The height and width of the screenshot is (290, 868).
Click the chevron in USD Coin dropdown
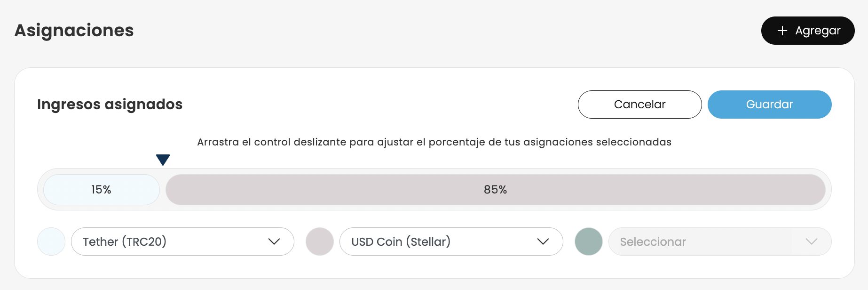pyautogui.click(x=543, y=242)
